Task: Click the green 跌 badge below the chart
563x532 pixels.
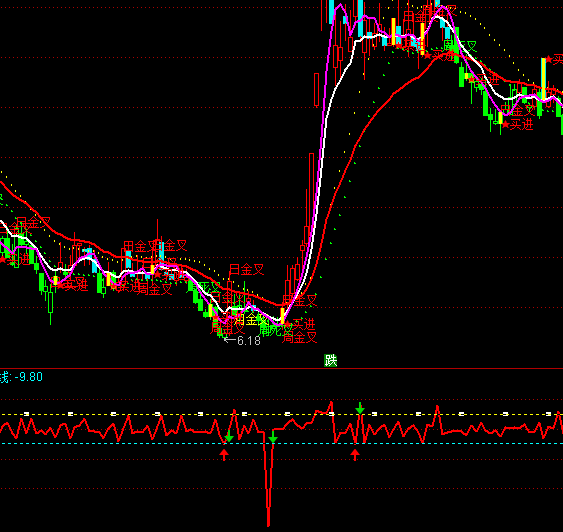Action: click(331, 360)
